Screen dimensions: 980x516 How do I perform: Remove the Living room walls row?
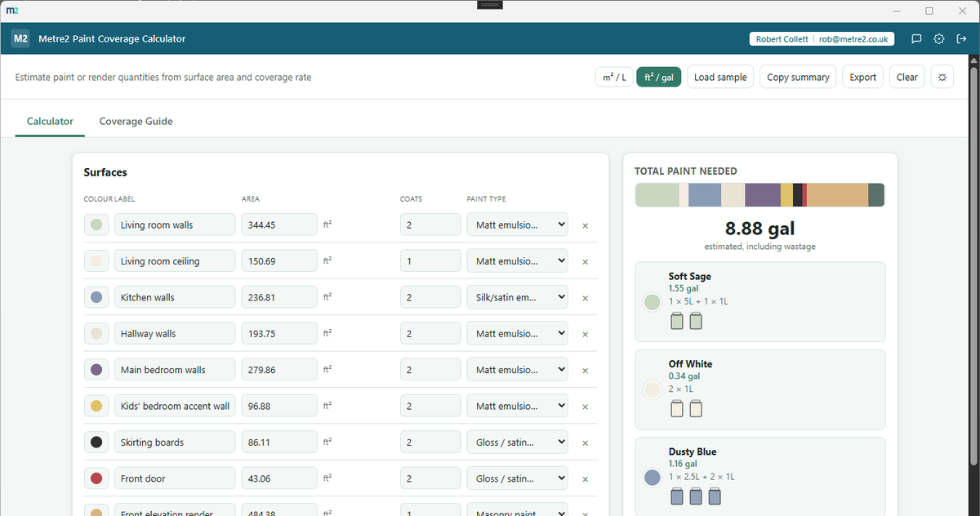tap(585, 225)
